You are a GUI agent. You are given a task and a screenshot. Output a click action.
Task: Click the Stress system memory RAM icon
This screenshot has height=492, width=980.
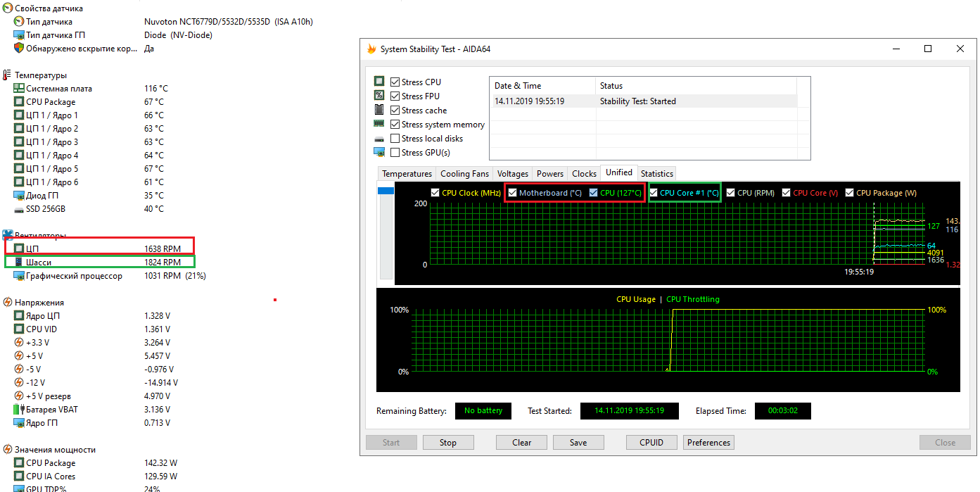379,124
